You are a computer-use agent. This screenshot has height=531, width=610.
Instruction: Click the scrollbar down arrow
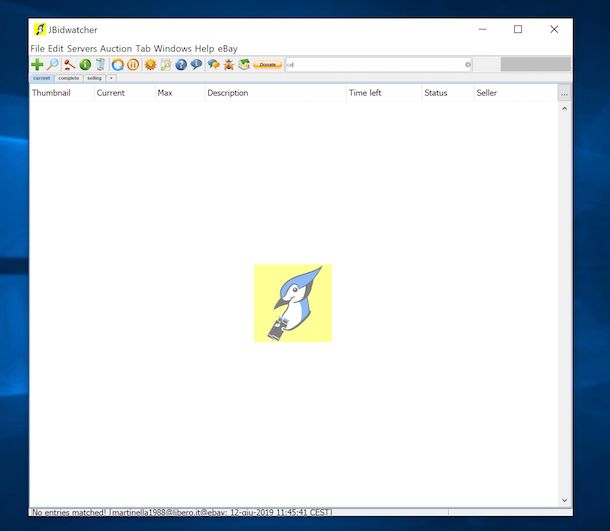564,500
